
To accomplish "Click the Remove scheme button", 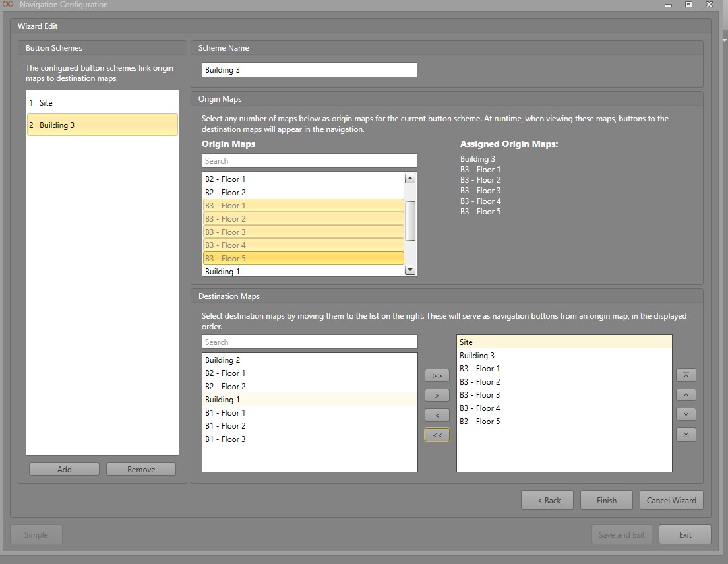I will 141,469.
